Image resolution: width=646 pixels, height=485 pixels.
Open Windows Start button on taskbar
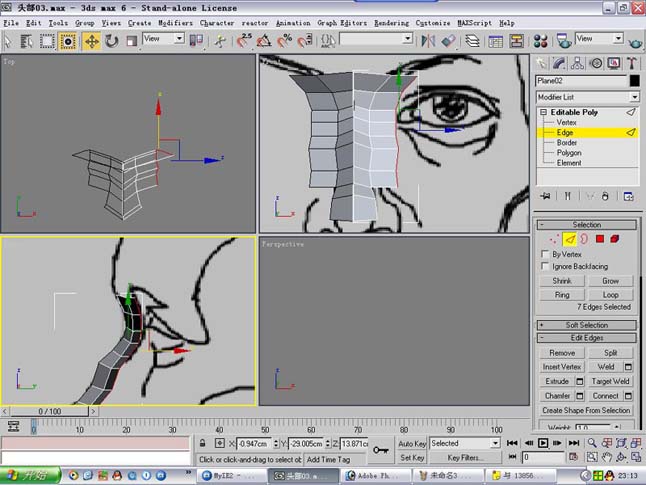30,476
